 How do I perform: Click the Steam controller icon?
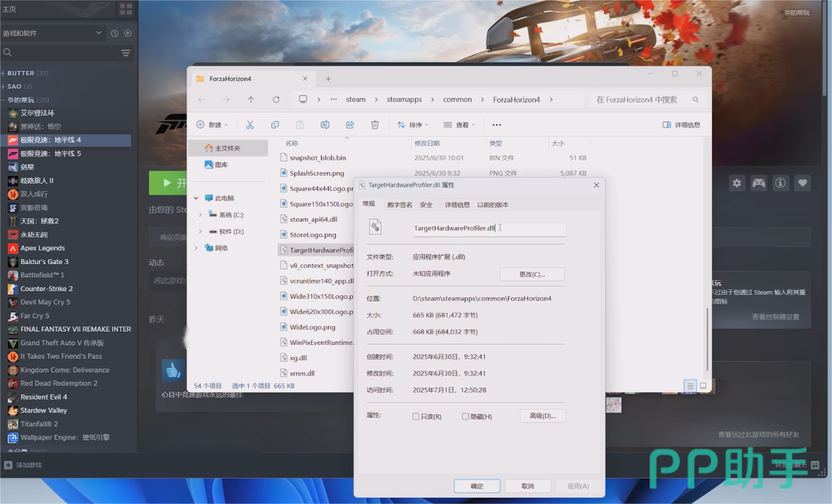[x=759, y=183]
